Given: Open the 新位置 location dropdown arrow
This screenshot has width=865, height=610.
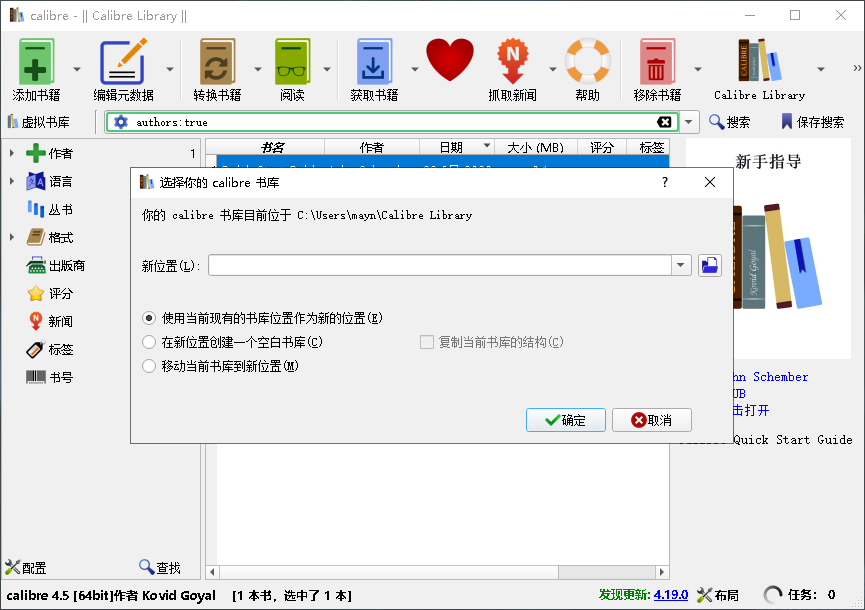Looking at the screenshot, I should click(681, 266).
